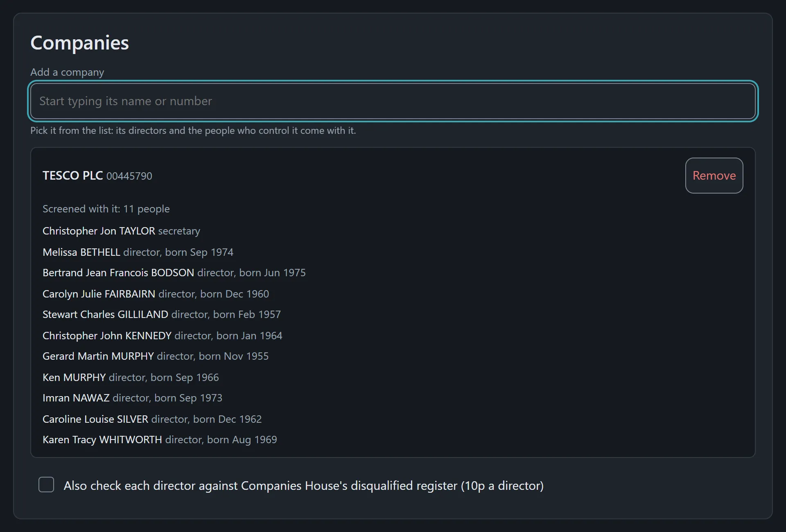Select Melissa BETHELL director entry

[x=138, y=252]
